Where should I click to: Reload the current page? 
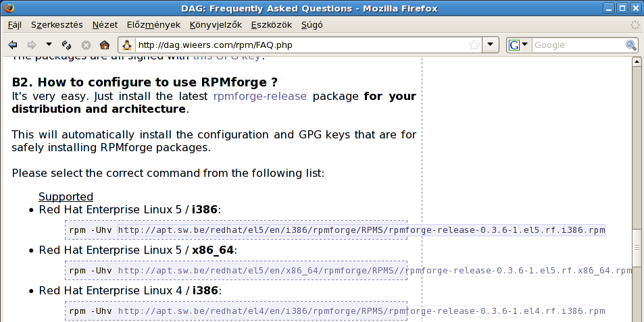[66, 45]
